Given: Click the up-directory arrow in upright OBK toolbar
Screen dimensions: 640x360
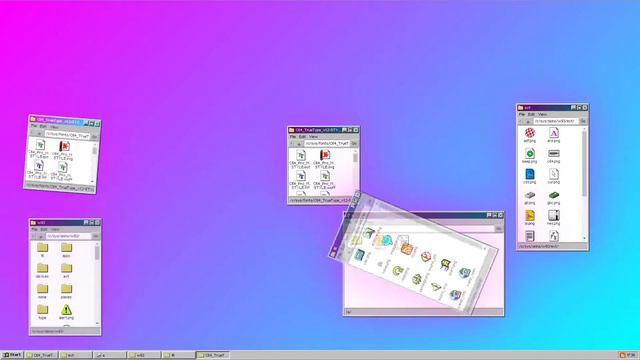Looking at the screenshot, I should click(x=299, y=144).
